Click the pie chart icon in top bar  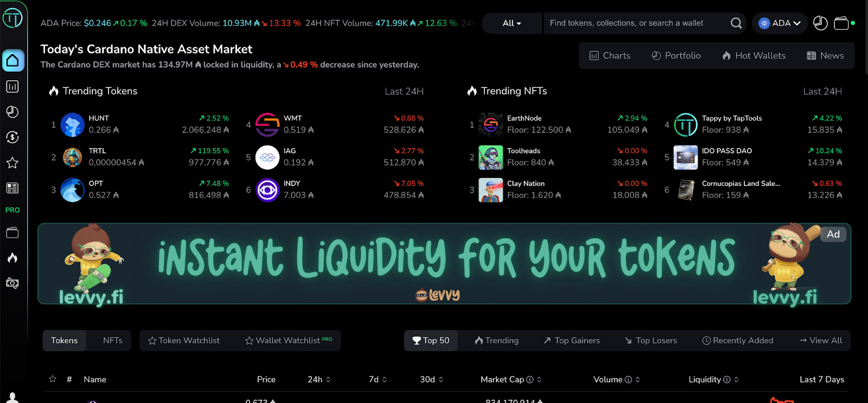tap(820, 23)
